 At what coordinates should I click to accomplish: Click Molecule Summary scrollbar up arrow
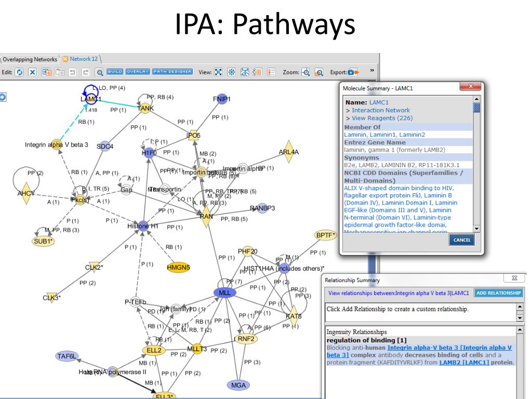click(476, 99)
